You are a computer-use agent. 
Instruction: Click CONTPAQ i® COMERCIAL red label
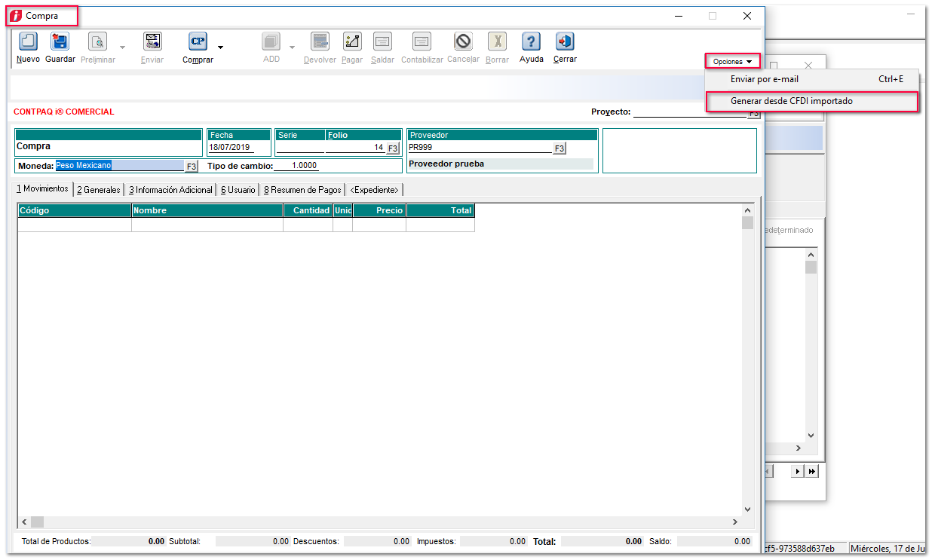pyautogui.click(x=64, y=112)
